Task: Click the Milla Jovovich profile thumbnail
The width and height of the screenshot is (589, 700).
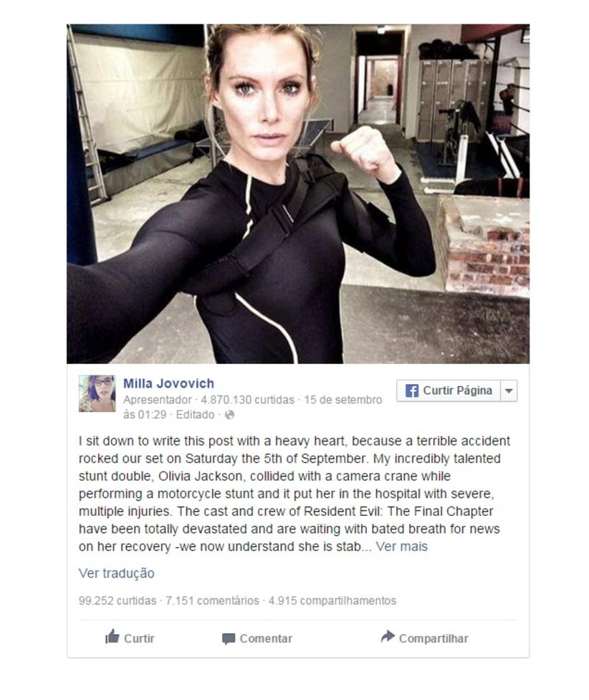Action: pyautogui.click(x=97, y=393)
